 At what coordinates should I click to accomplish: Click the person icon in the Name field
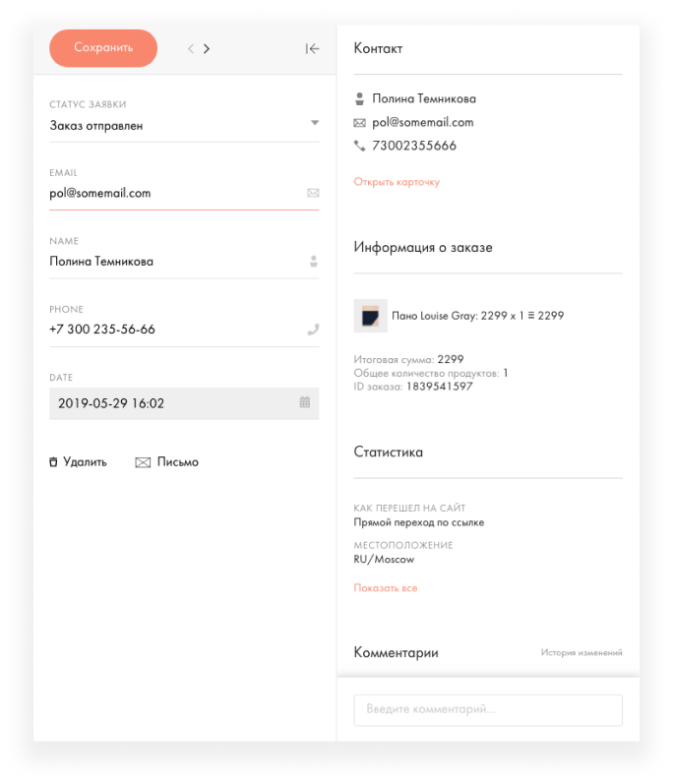pyautogui.click(x=314, y=261)
